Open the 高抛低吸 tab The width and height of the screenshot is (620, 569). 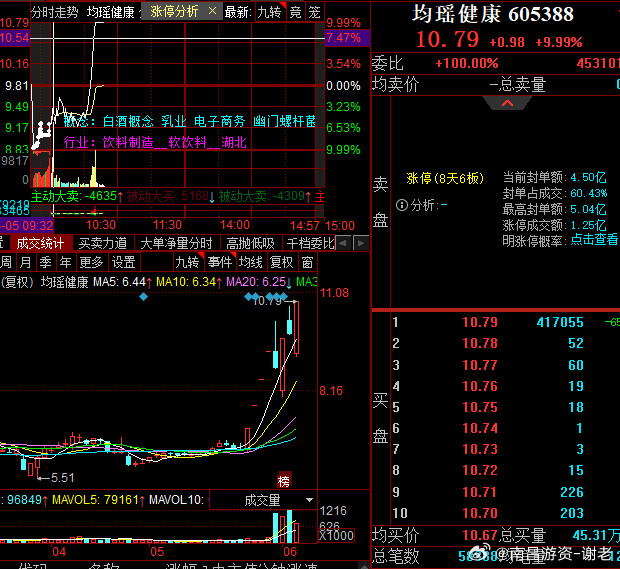pyautogui.click(x=250, y=243)
